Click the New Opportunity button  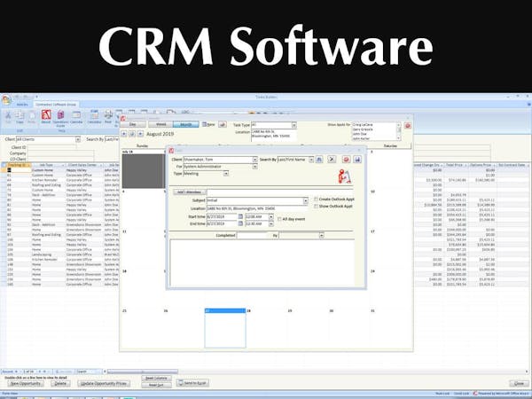[x=26, y=383]
